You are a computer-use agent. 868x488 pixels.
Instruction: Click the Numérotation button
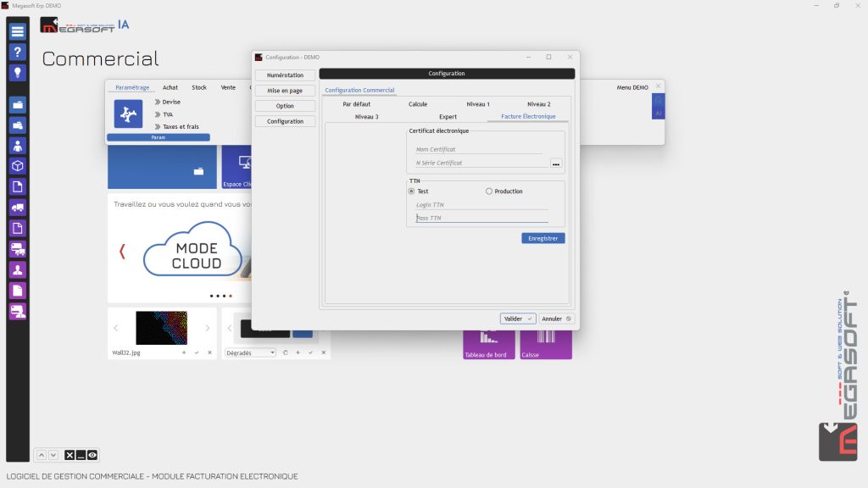[x=285, y=75]
